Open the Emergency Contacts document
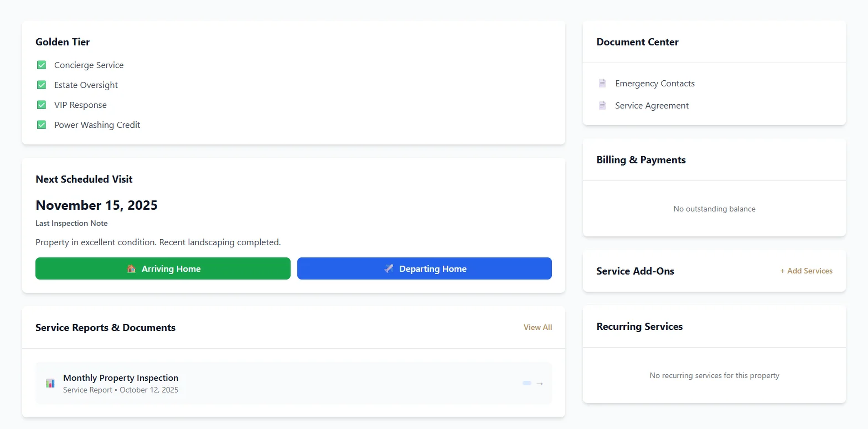The image size is (868, 429). click(x=654, y=83)
